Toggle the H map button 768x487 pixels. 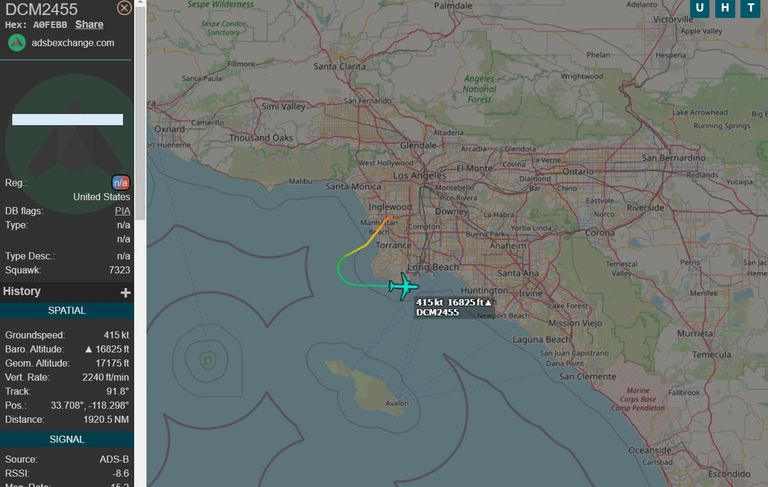(x=725, y=8)
